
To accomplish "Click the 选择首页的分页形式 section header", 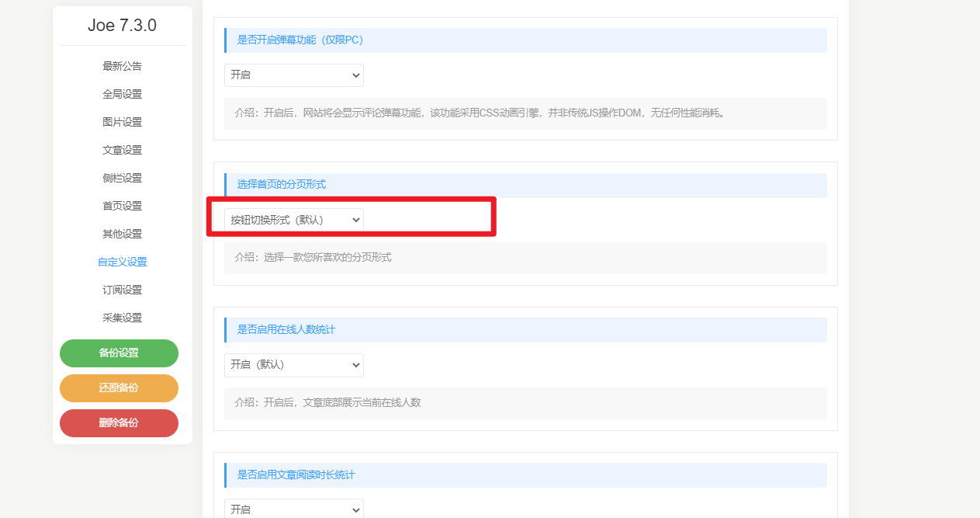I will [x=281, y=185].
